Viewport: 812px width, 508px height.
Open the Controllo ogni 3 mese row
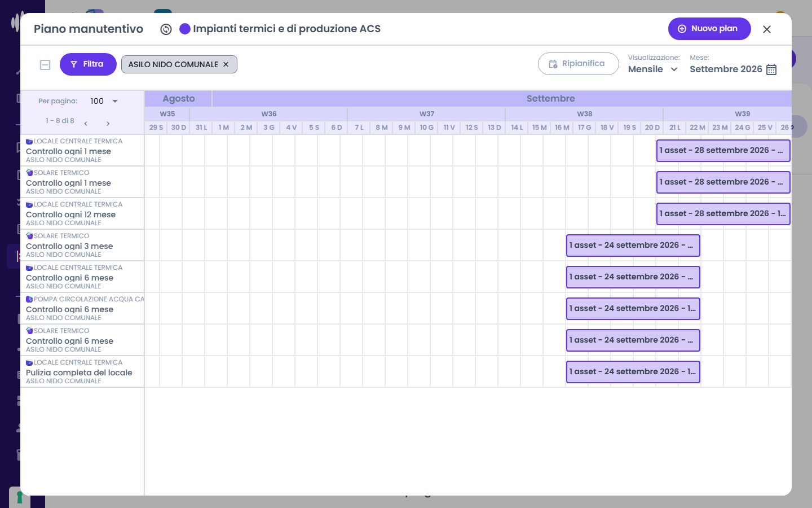pos(82,245)
